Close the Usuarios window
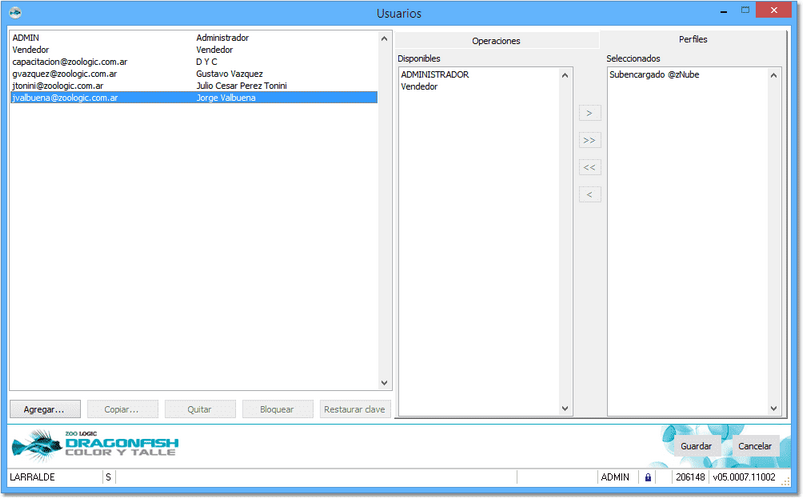This screenshot has width=803, height=499. tap(774, 10)
